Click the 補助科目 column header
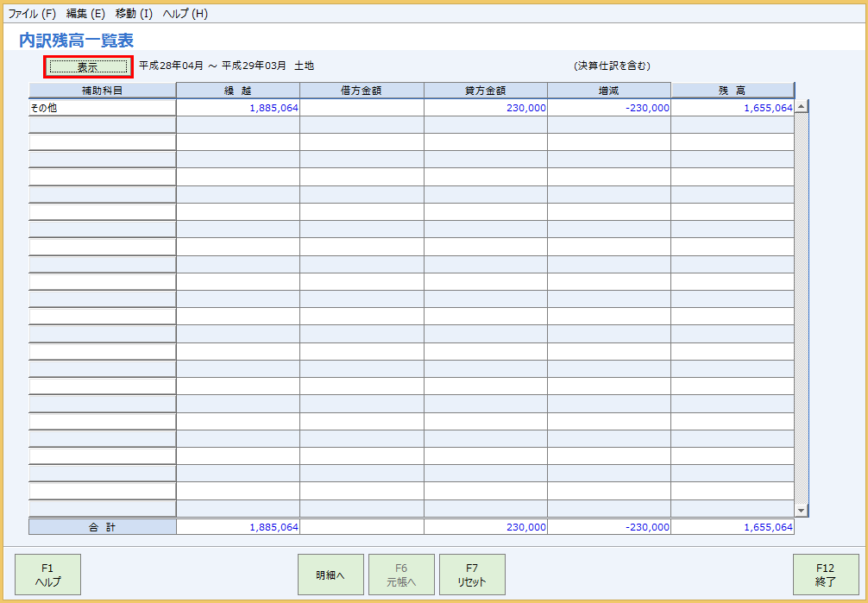The width and height of the screenshot is (868, 603). pos(102,90)
